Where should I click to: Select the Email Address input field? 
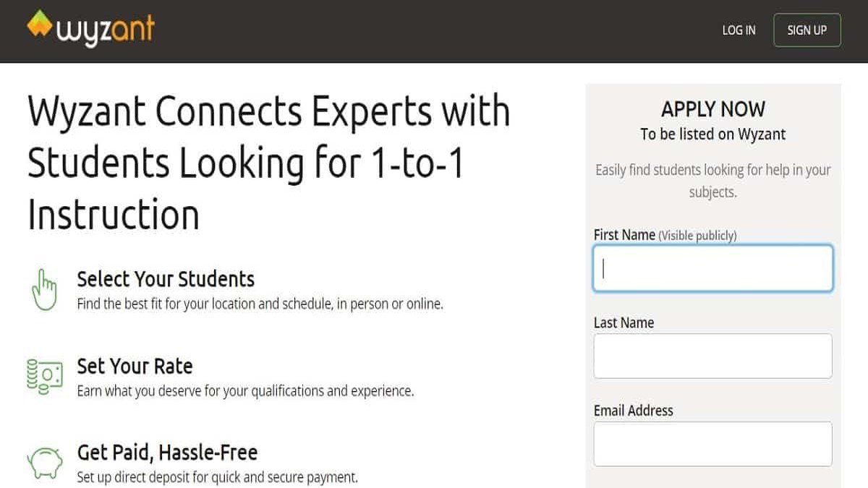tap(712, 444)
